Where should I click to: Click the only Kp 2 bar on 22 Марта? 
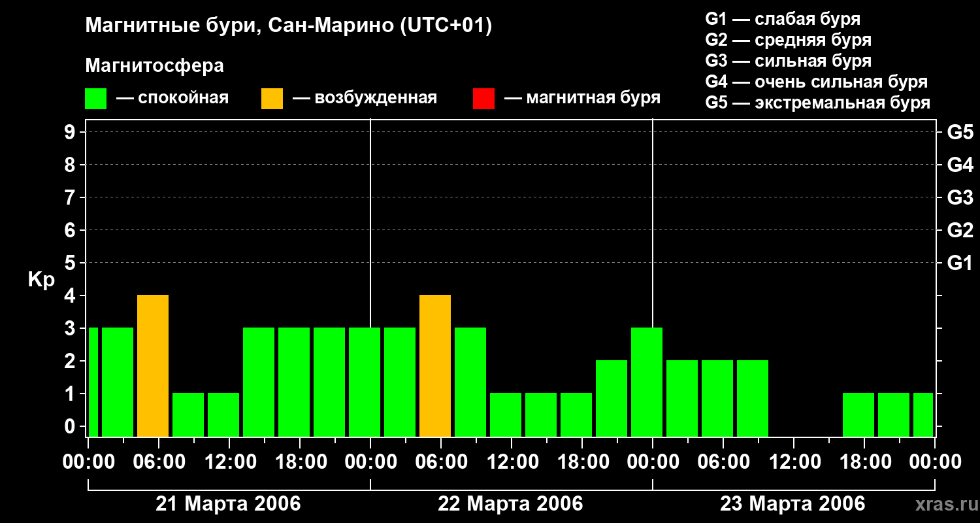[612, 398]
